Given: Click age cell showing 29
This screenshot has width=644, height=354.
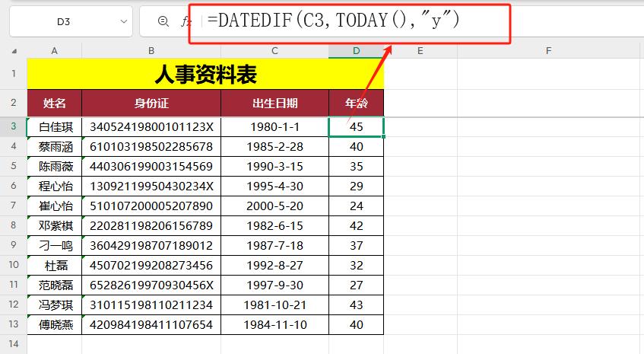Looking at the screenshot, I should [356, 187].
